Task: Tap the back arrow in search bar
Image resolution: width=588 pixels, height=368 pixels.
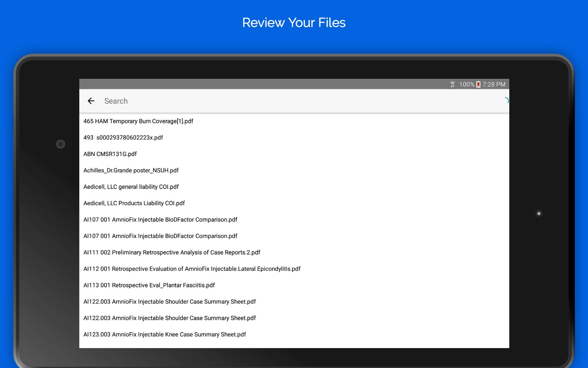Action: point(91,101)
